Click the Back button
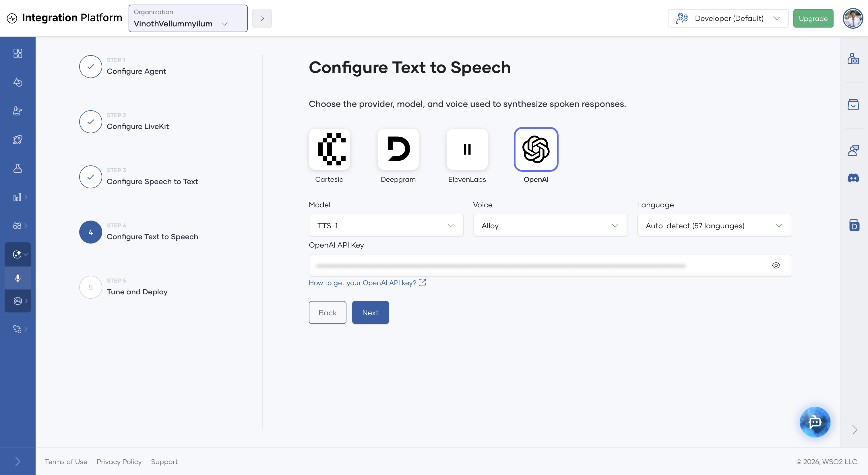This screenshot has height=475, width=868. point(328,312)
